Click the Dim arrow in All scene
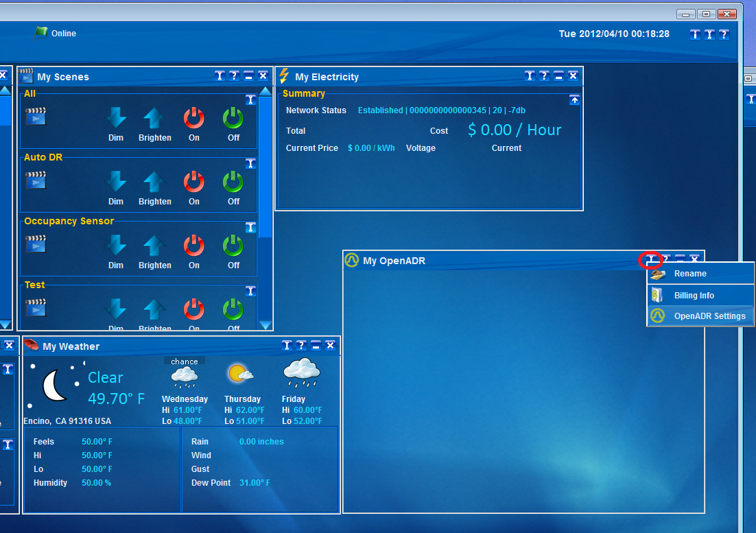The width and height of the screenshot is (756, 533). (x=116, y=119)
